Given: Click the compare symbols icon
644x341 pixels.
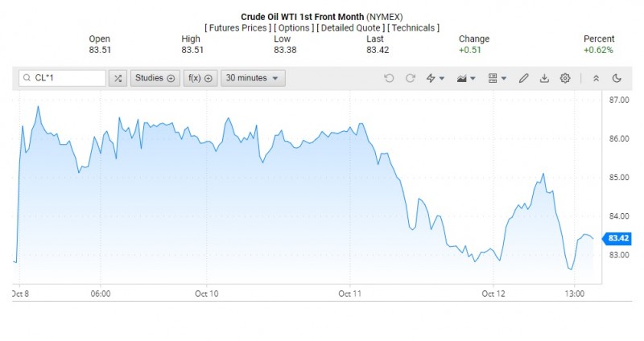Looking at the screenshot, I should (118, 78).
